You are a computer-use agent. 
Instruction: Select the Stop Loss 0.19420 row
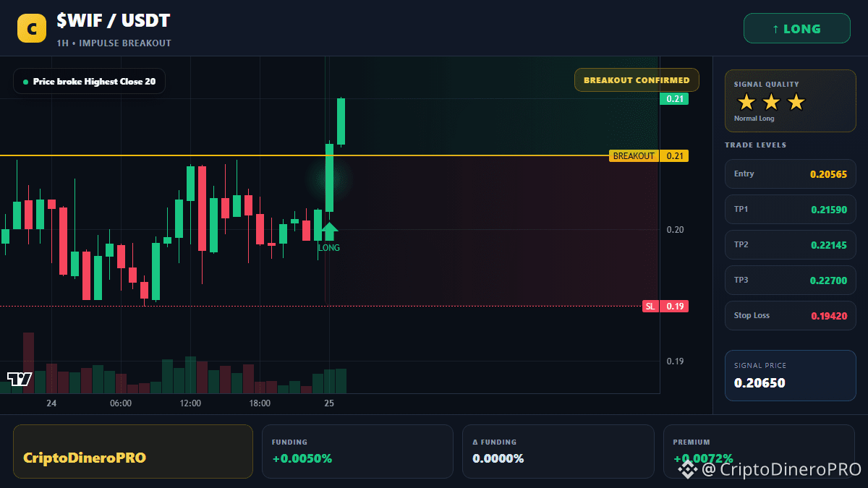(x=791, y=315)
